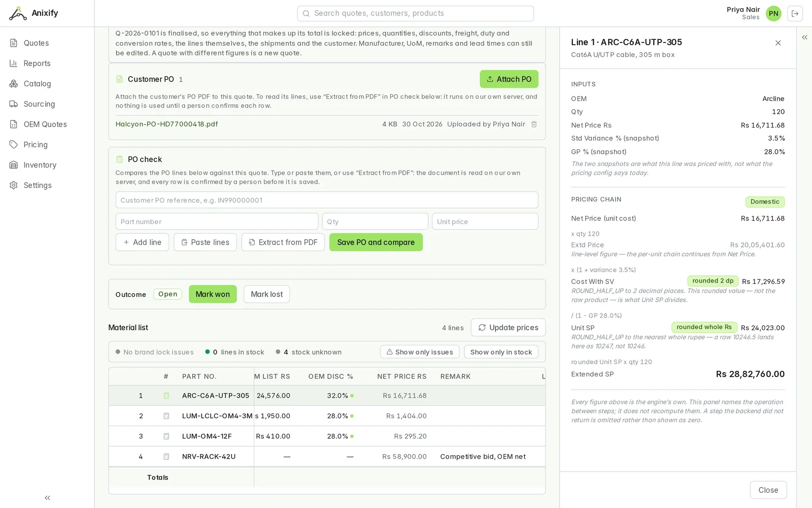
Task: Open Settings in the sidebar
Action: (47, 185)
